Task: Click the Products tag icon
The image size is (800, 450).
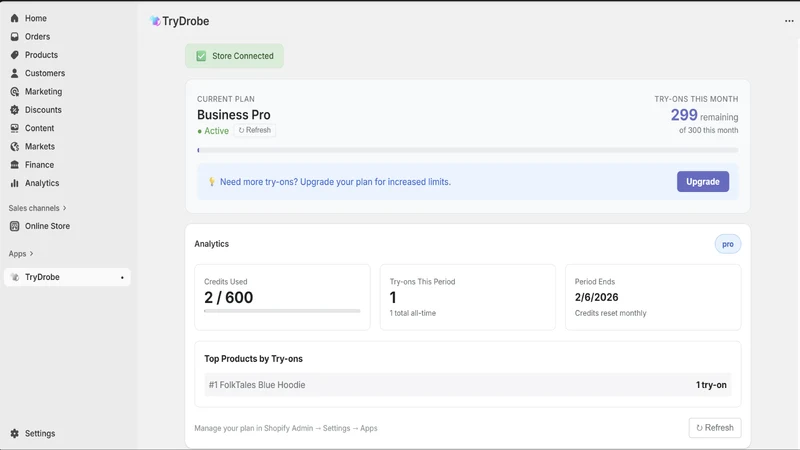Action: click(x=14, y=55)
